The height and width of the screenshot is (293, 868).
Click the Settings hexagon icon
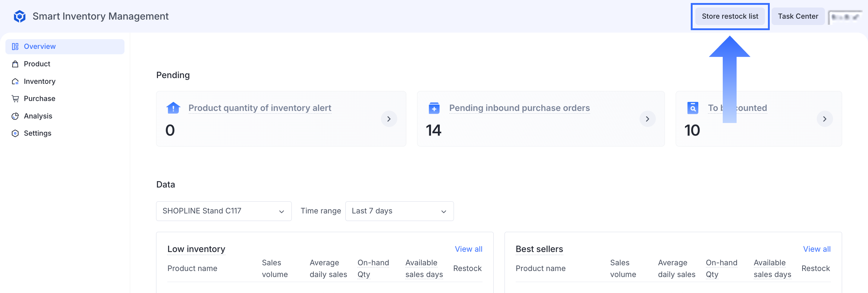[x=15, y=133]
